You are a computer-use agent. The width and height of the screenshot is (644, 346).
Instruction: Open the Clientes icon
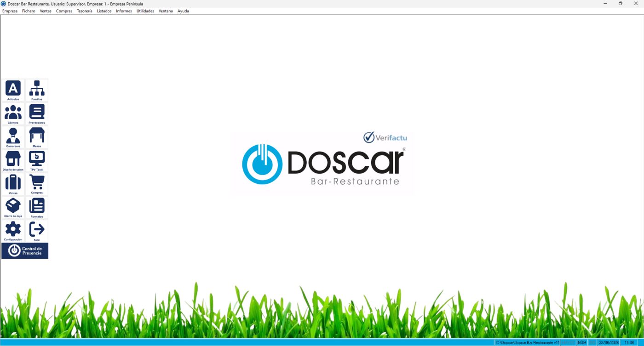tap(13, 114)
